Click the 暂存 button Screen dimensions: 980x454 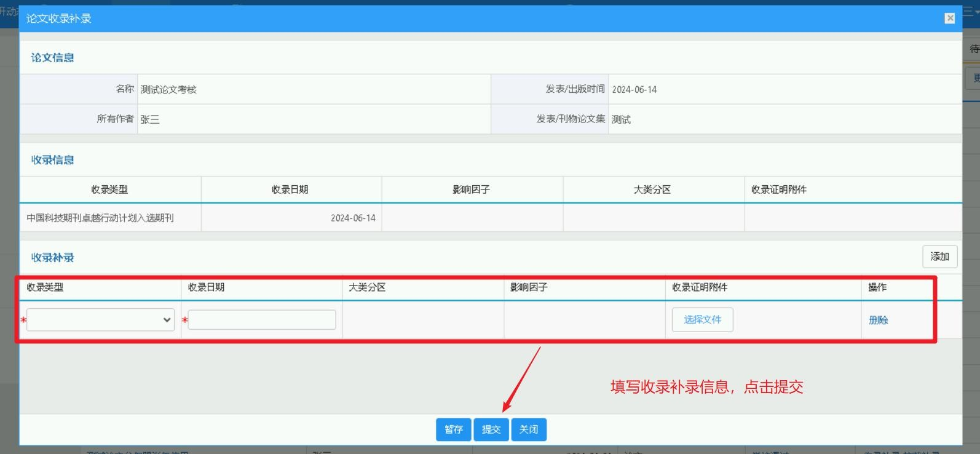[x=454, y=429]
